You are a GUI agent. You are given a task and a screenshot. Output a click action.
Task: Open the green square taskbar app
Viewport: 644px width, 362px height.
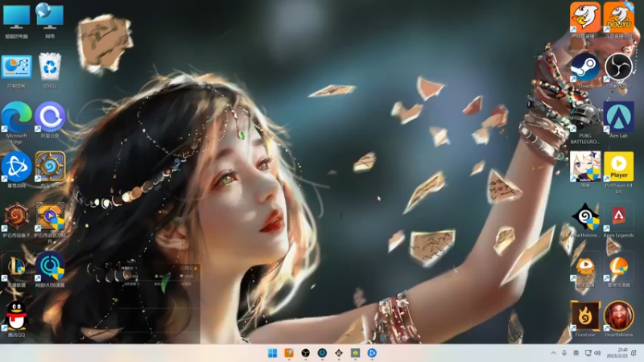pos(355,353)
